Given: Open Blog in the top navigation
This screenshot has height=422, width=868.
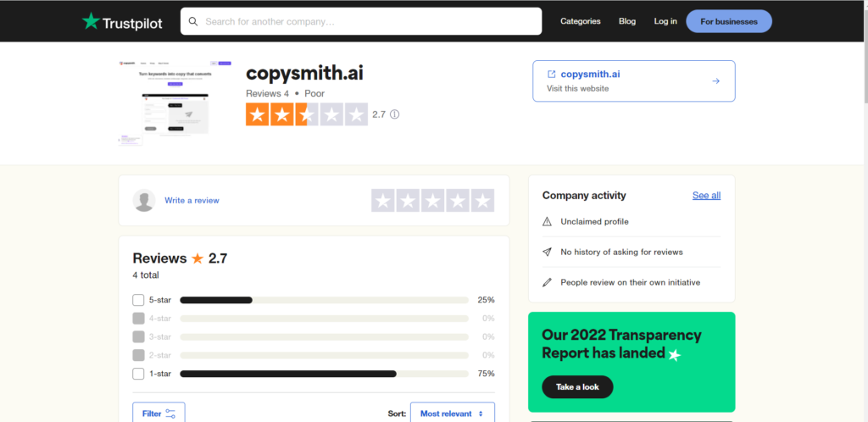Looking at the screenshot, I should [x=627, y=21].
